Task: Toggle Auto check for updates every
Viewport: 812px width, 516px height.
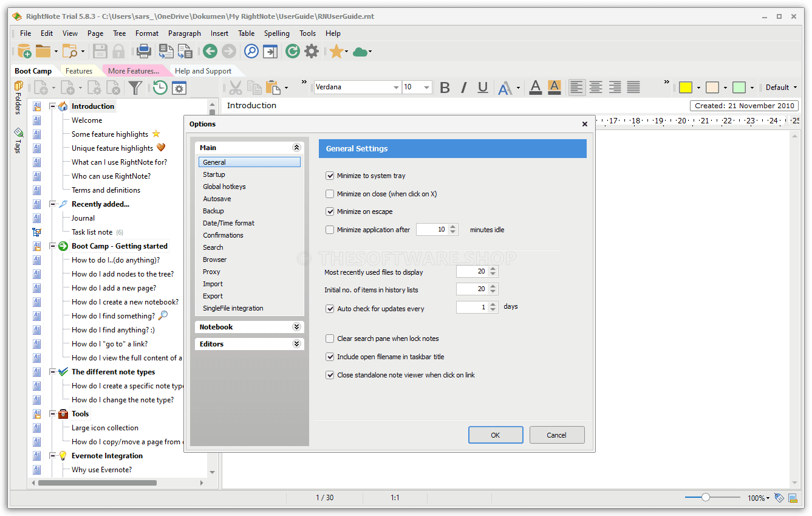Action: coord(330,309)
